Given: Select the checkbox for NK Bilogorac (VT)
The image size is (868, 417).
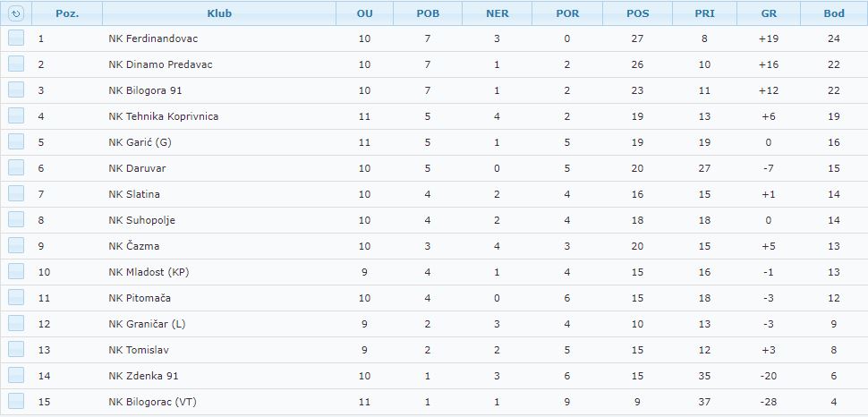Looking at the screenshot, I should [x=16, y=402].
